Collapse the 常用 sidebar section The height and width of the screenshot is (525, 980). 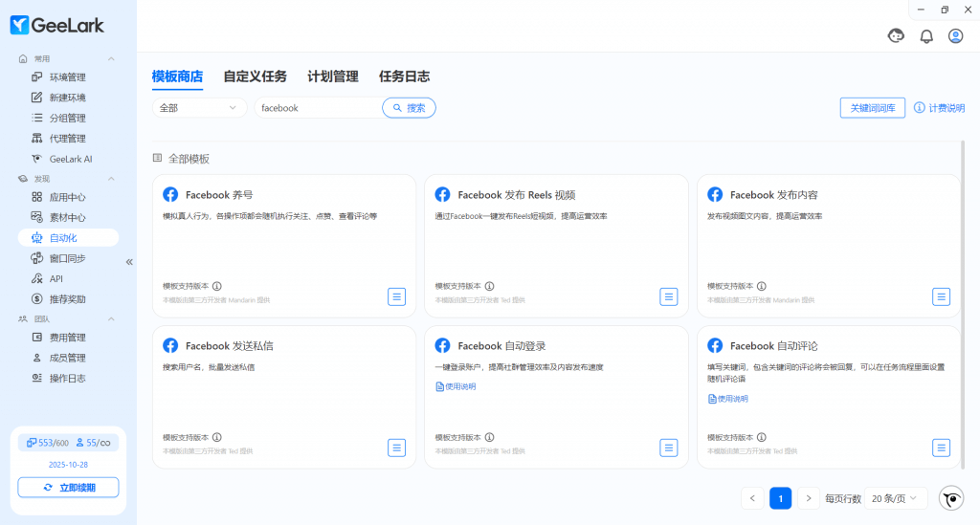111,59
